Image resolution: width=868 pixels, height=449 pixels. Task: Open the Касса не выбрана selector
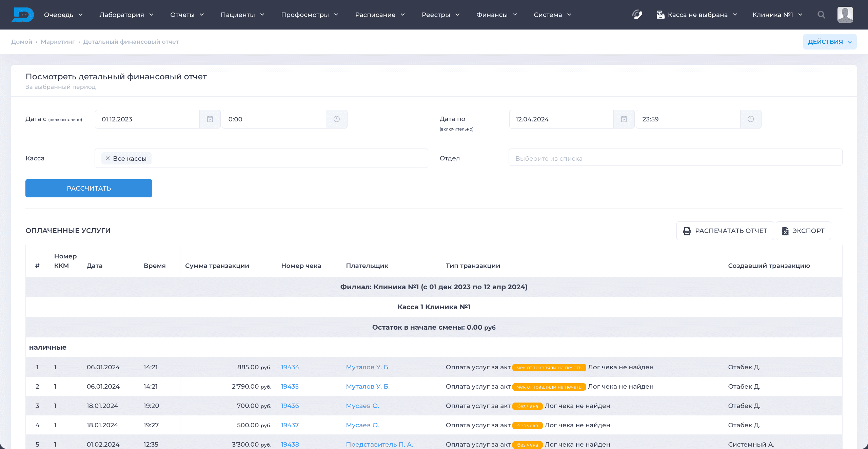coord(697,15)
